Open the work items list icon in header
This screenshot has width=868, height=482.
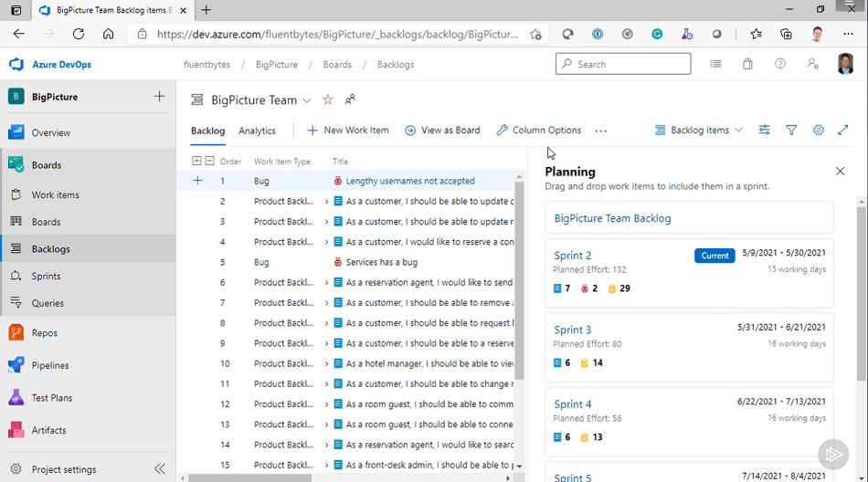[715, 64]
